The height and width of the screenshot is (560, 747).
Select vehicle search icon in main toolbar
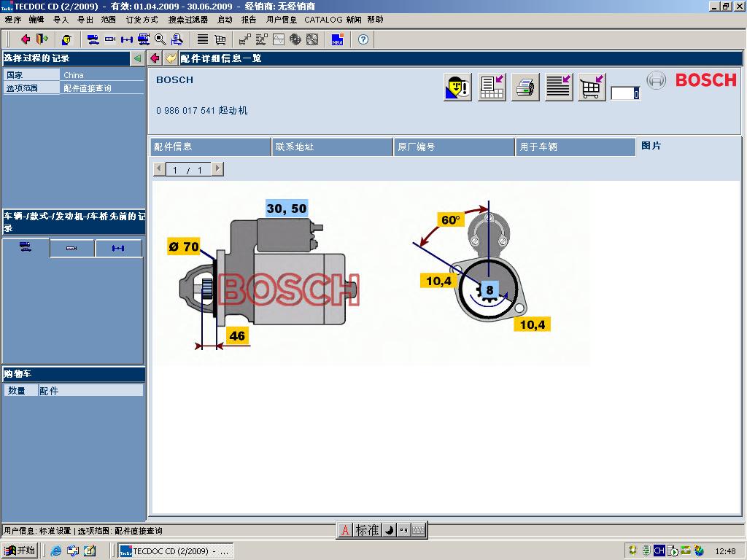coord(93,39)
